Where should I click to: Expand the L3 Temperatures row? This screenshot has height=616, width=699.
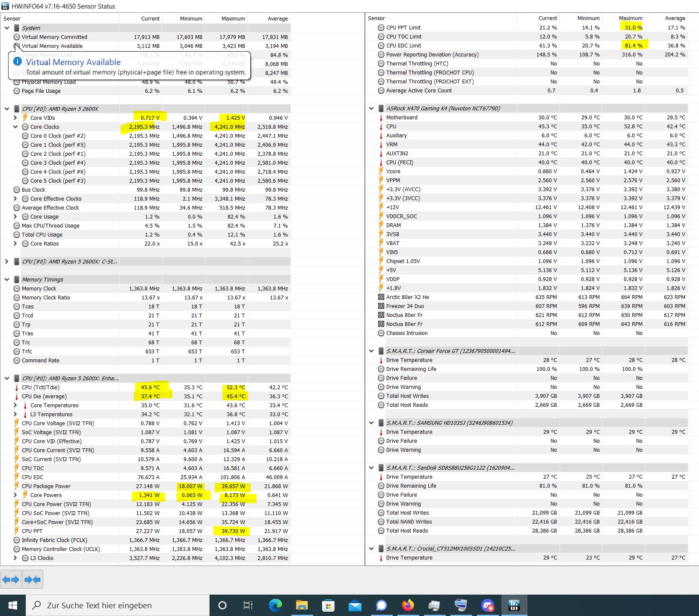pos(15,414)
